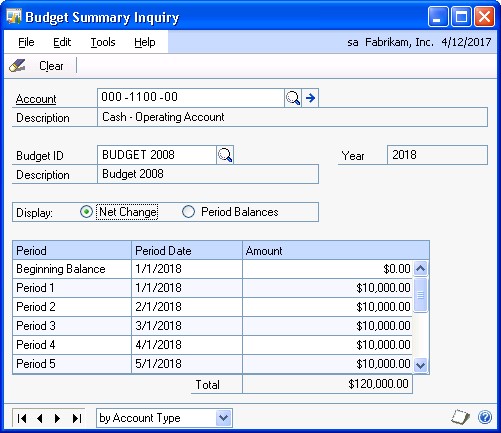The width and height of the screenshot is (501, 433).
Task: Click the 4/12/2017 user date
Action: [466, 42]
